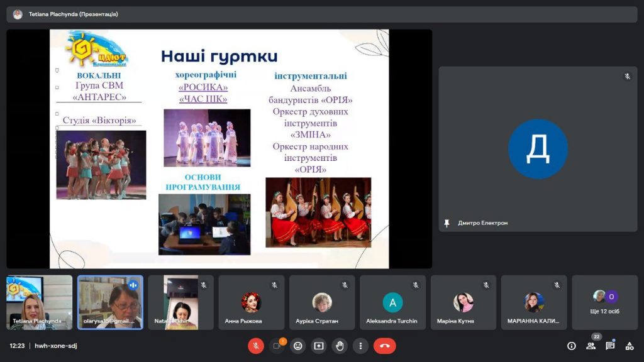
Task: Click the pin icon beside Дмитро Електрон
Action: pos(447,223)
